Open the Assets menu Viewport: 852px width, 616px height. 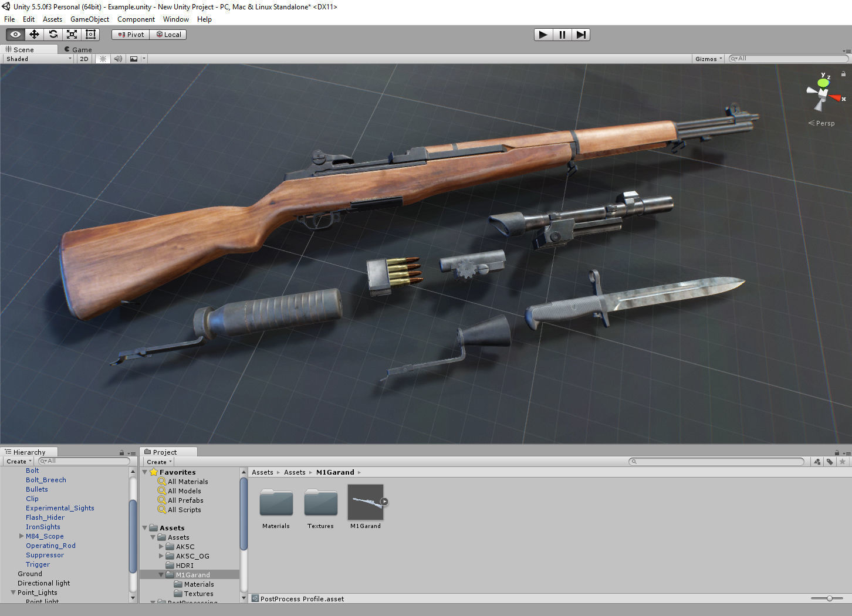(52, 19)
